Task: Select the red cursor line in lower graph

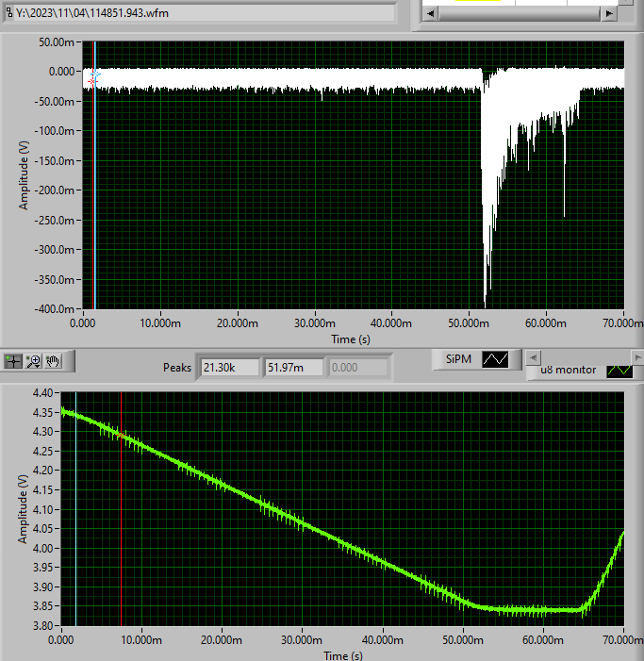Action: click(x=121, y=509)
